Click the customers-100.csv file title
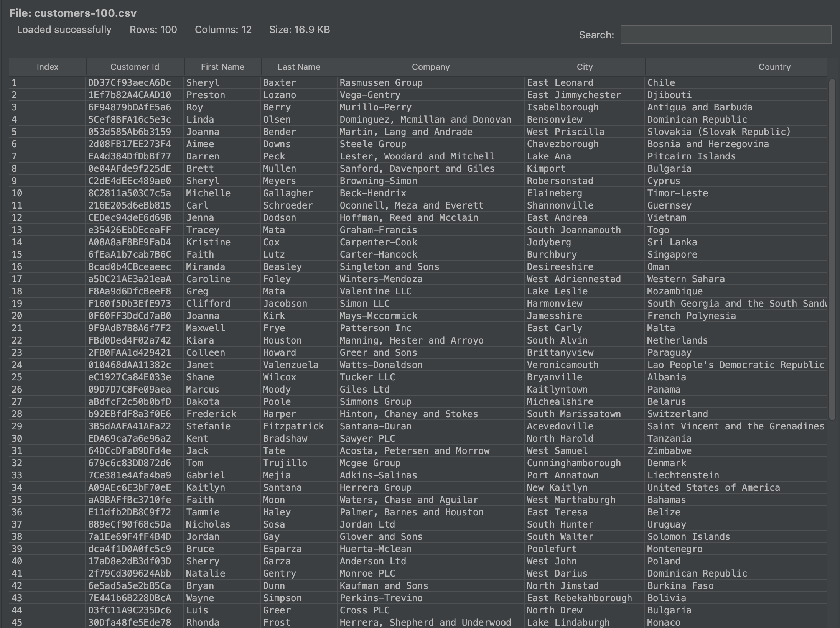The width and height of the screenshot is (840, 628). tap(73, 13)
